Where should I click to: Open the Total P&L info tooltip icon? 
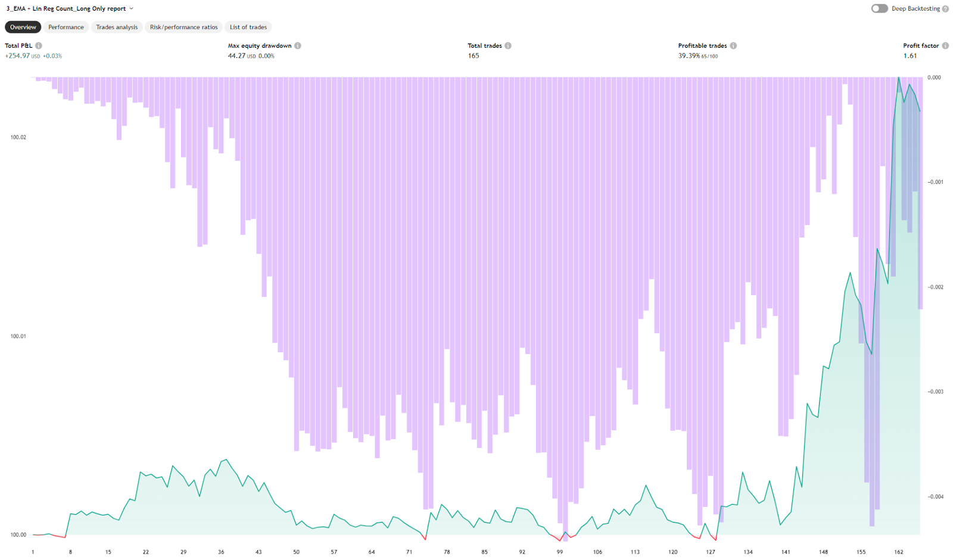point(39,46)
